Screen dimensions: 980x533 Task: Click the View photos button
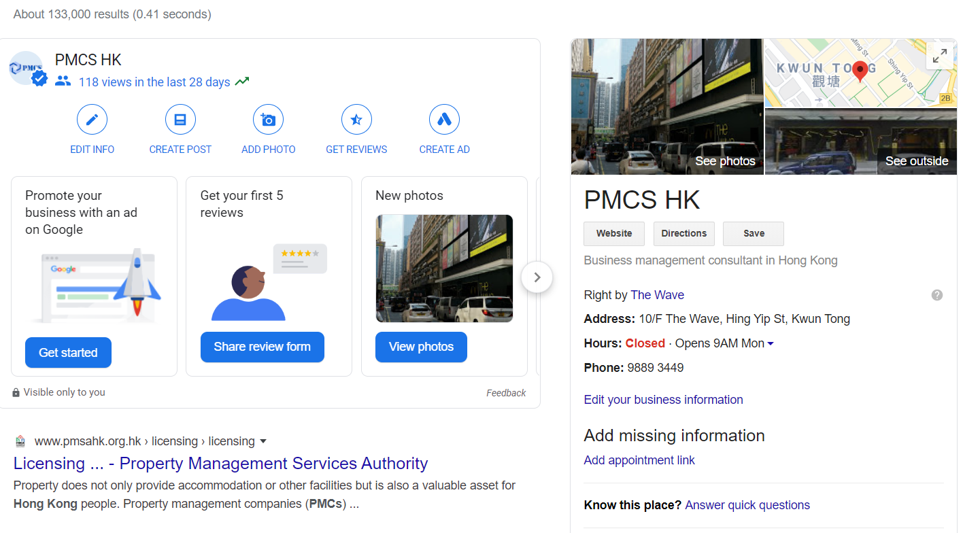tap(421, 347)
